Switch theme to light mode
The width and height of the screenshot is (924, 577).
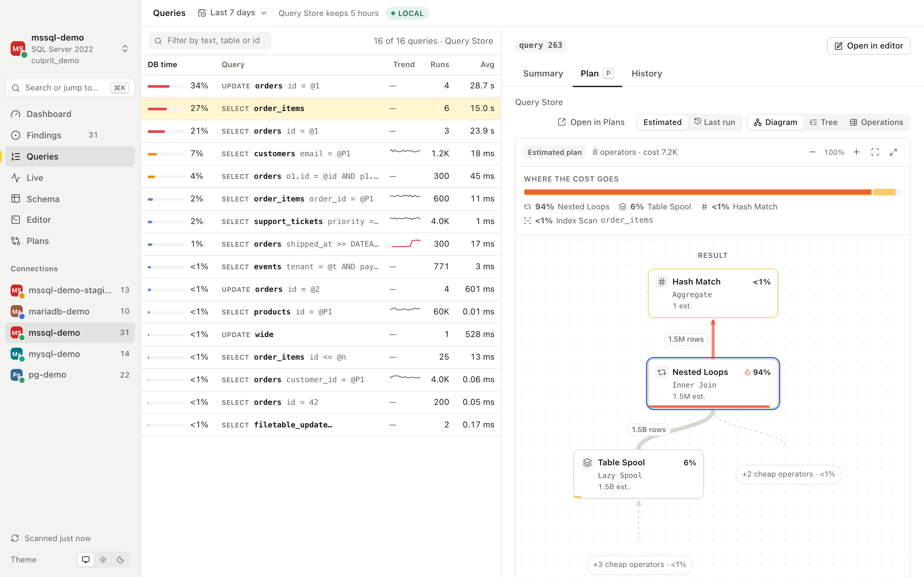click(x=103, y=559)
